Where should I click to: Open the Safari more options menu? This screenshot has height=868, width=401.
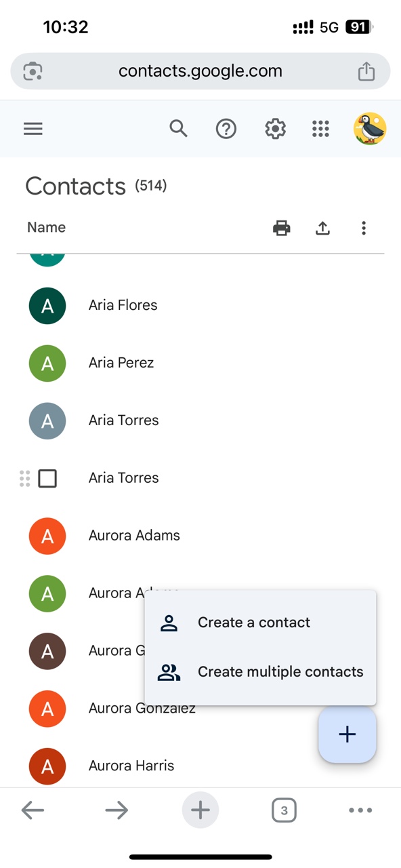point(360,810)
